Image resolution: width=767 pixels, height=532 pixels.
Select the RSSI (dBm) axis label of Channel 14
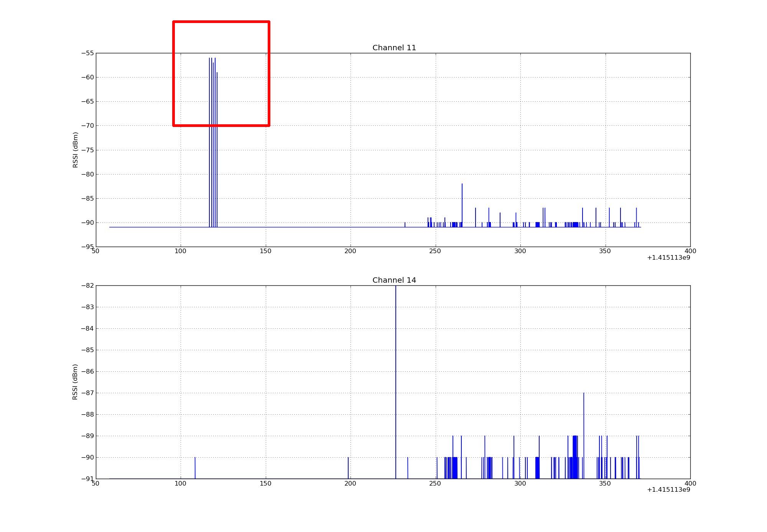75,382
